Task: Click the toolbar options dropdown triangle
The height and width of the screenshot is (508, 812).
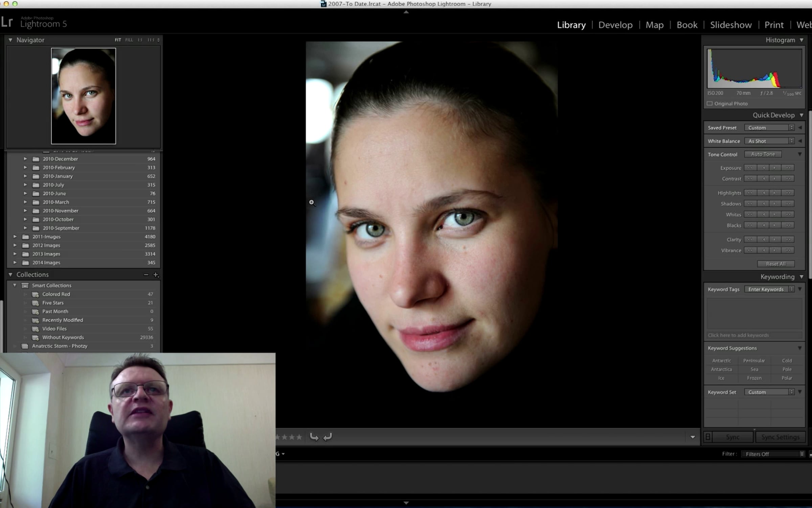Action: pos(693,437)
